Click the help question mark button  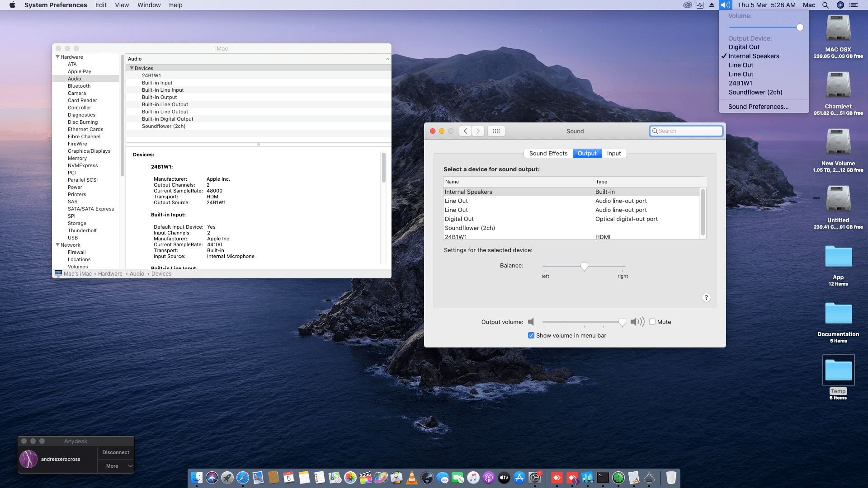point(706,298)
